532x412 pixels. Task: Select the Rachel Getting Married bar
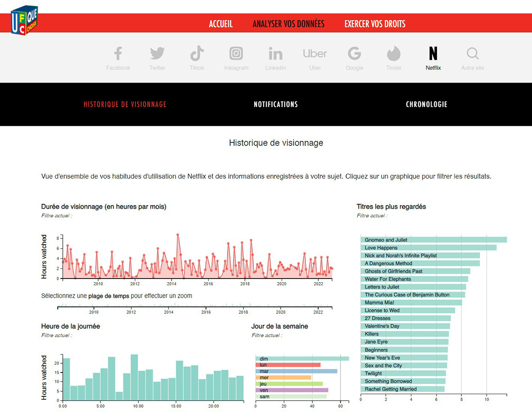(x=402, y=389)
